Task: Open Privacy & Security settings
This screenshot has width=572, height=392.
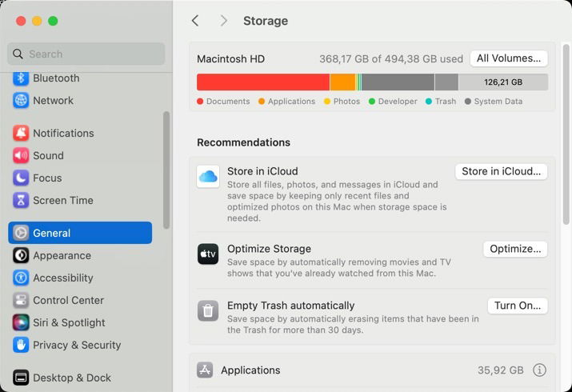Action: (80, 345)
